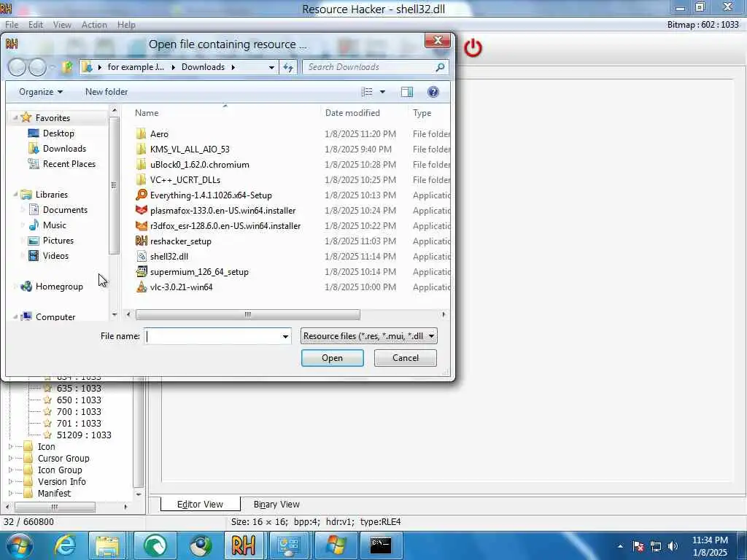This screenshot has width=747, height=560.
Task: Switch to the Editor View tab
Action: (x=200, y=505)
